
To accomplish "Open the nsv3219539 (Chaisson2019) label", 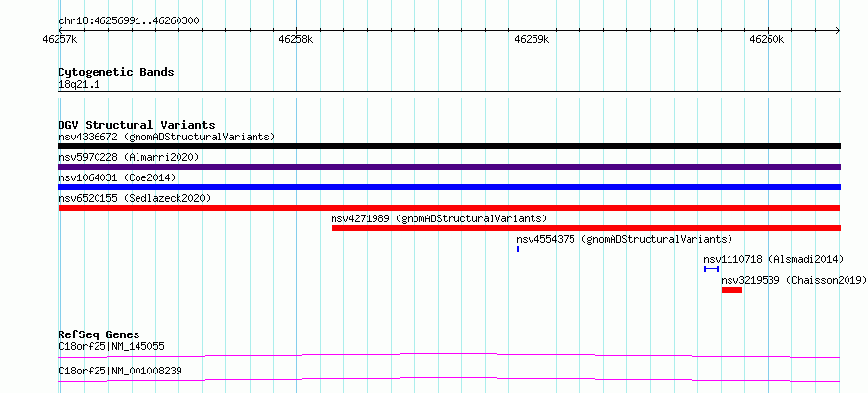I will [x=794, y=280].
